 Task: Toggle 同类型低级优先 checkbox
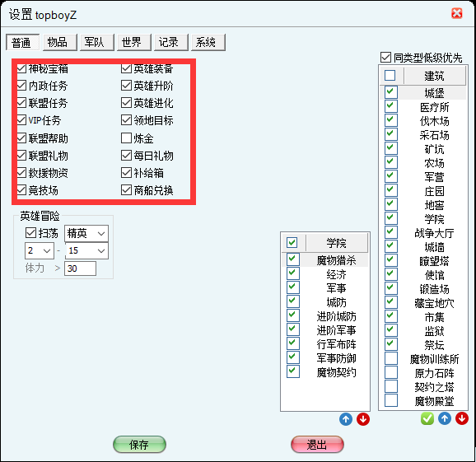[385, 58]
